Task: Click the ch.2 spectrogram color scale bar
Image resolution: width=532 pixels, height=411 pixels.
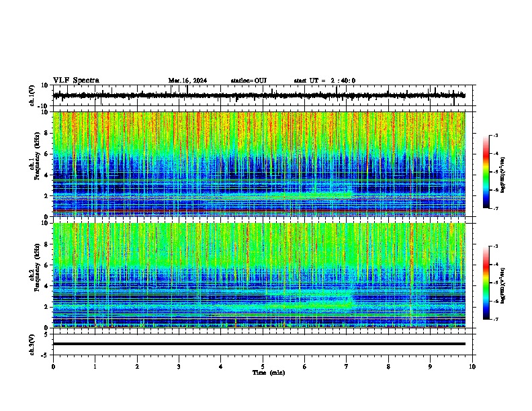Action: (x=486, y=283)
